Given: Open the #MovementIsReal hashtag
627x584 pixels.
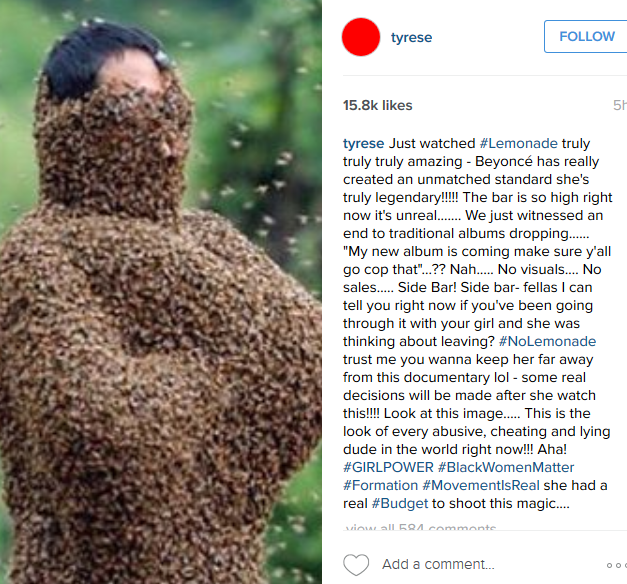Looking at the screenshot, I should [481, 485].
